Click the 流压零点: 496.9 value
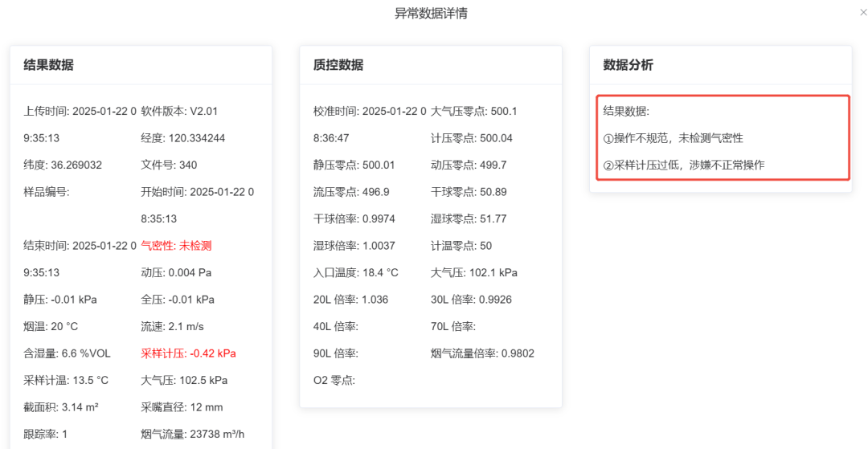868x449 pixels. point(351,192)
